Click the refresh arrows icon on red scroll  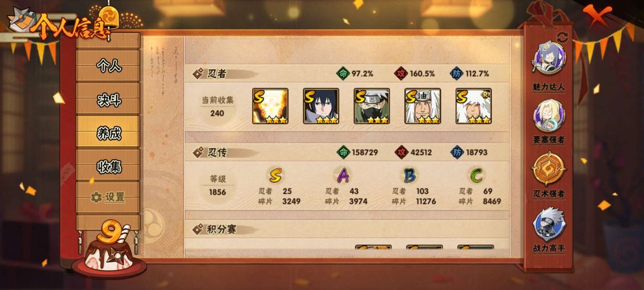point(562,37)
